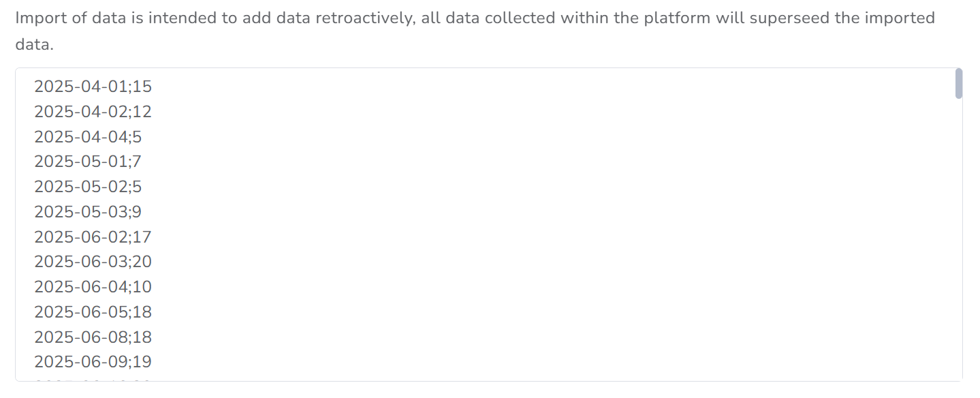Click on the 2025-05-03;9 entry

(88, 212)
